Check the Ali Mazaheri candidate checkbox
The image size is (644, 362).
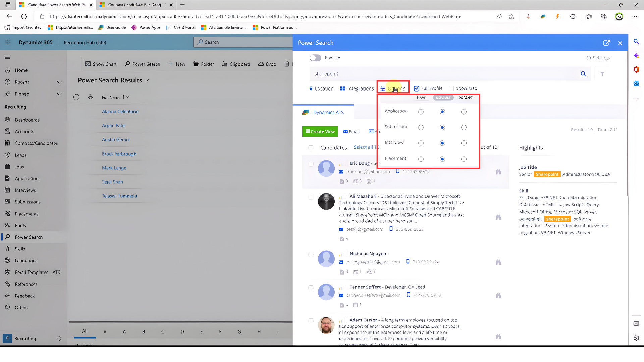coord(311,197)
